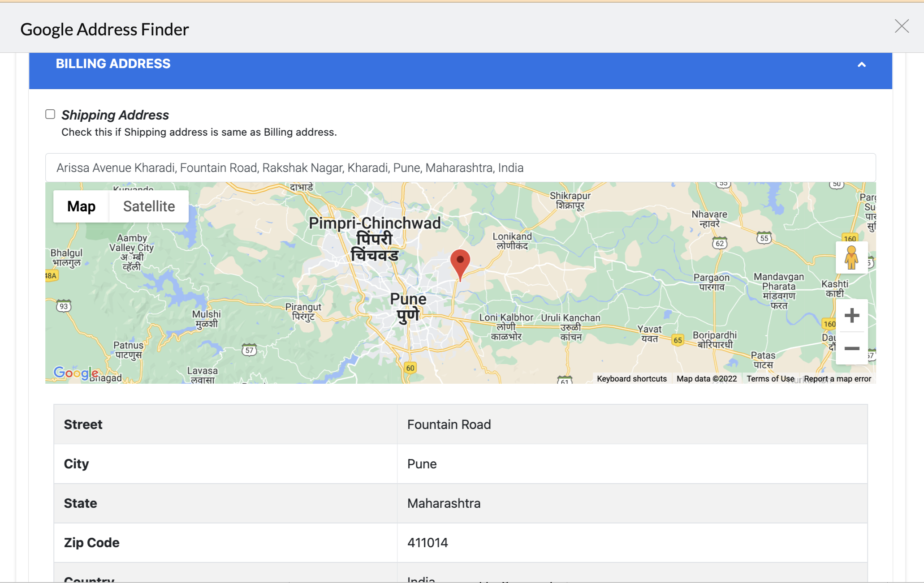
Task: Open the Terms of Use link
Action: coord(770,379)
